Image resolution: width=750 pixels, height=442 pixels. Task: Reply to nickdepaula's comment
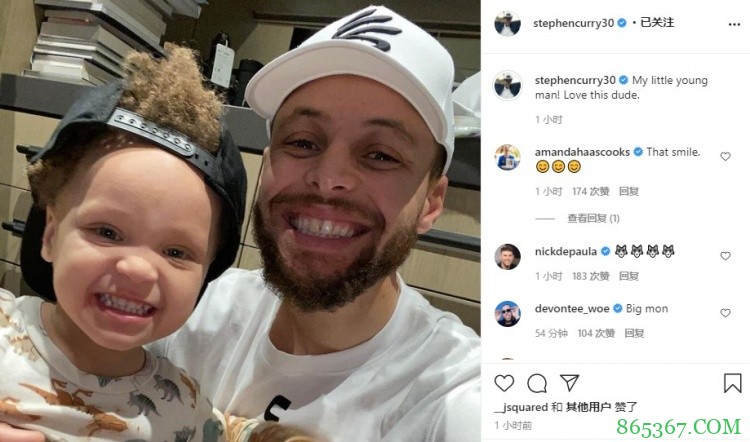click(629, 276)
